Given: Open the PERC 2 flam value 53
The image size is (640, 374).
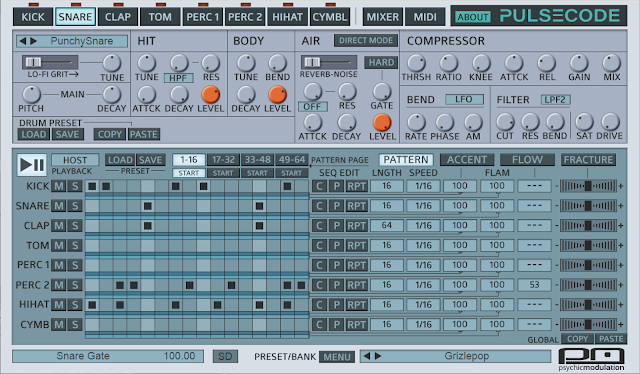Looking at the screenshot, I should click(534, 285).
